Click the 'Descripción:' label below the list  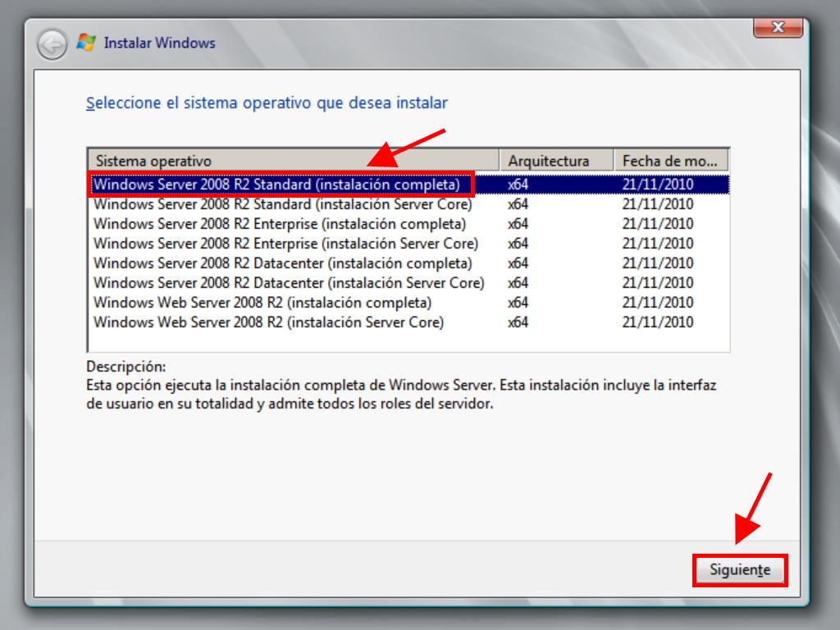pyautogui.click(x=126, y=367)
